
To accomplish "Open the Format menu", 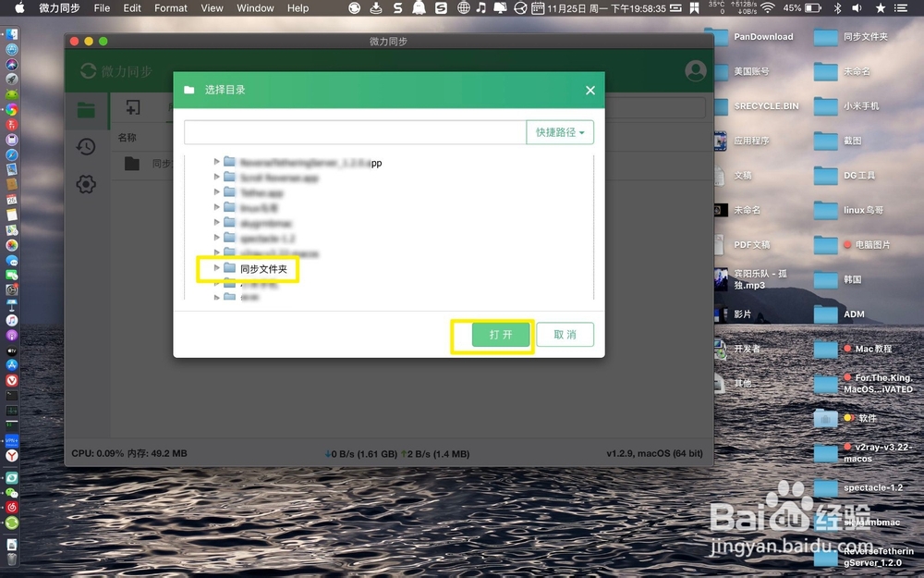I will [171, 8].
